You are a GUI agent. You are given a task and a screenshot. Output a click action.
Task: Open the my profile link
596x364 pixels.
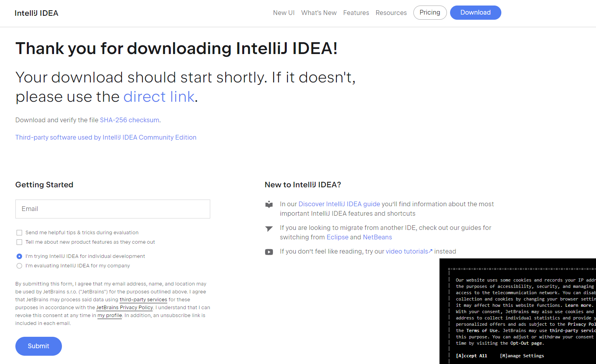[x=110, y=315]
